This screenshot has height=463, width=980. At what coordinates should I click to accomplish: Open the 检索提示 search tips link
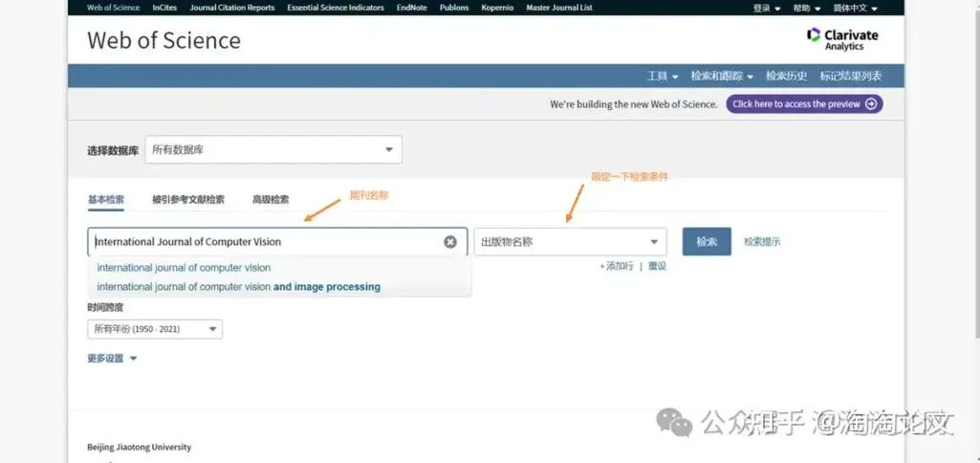762,242
